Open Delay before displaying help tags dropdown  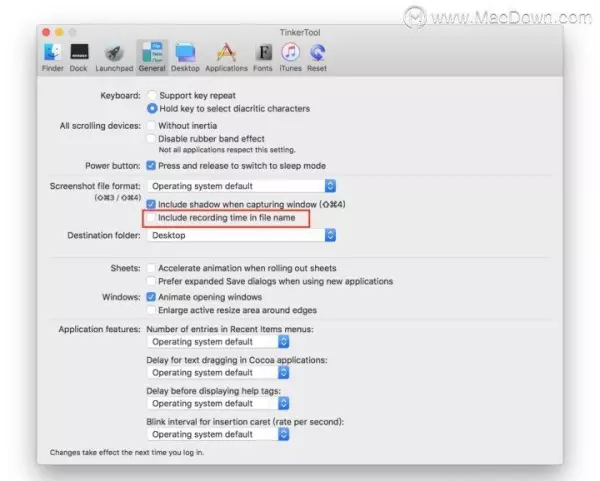pos(218,403)
